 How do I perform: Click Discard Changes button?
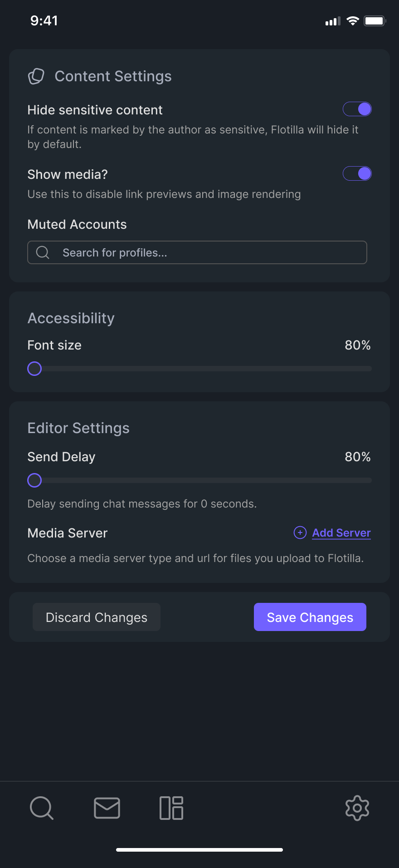click(x=97, y=617)
